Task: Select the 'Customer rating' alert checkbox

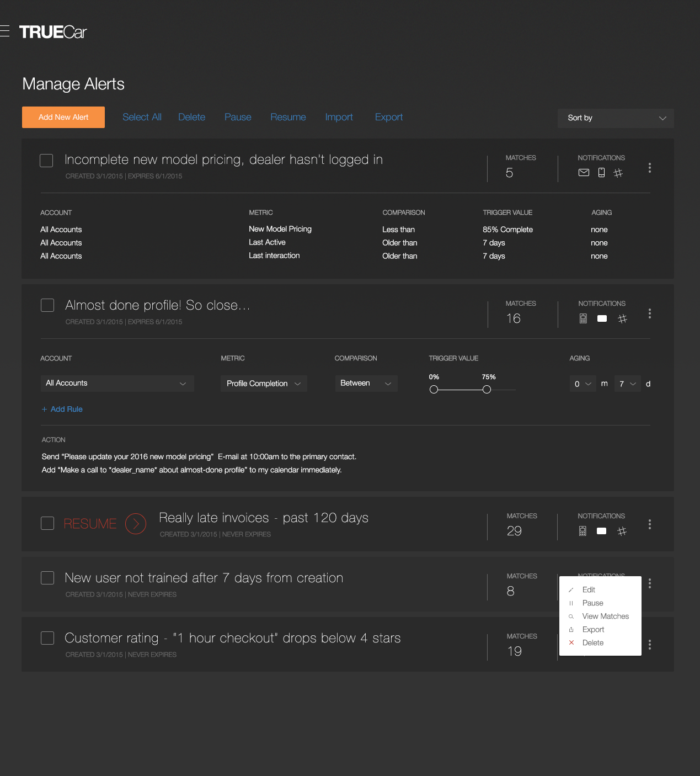Action: pyautogui.click(x=47, y=639)
